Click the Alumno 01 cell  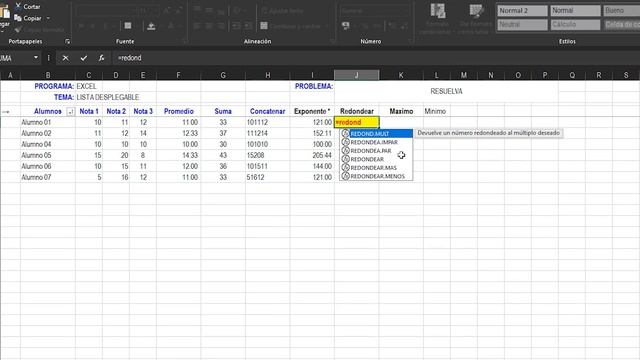click(48, 122)
